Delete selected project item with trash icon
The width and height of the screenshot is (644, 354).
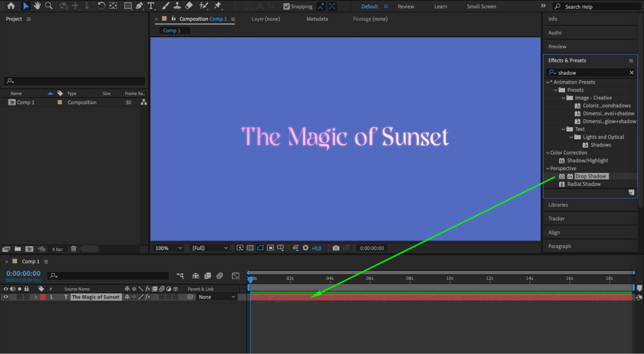coord(73,249)
